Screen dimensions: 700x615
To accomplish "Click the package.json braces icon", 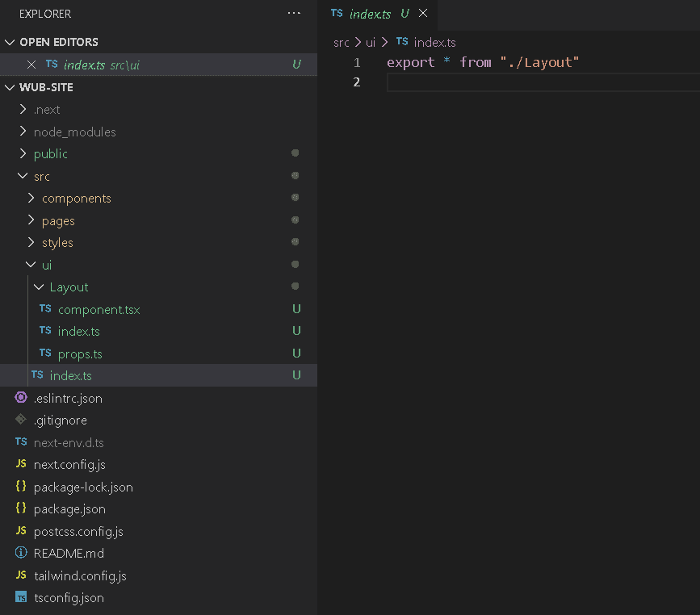I will click(x=21, y=508).
